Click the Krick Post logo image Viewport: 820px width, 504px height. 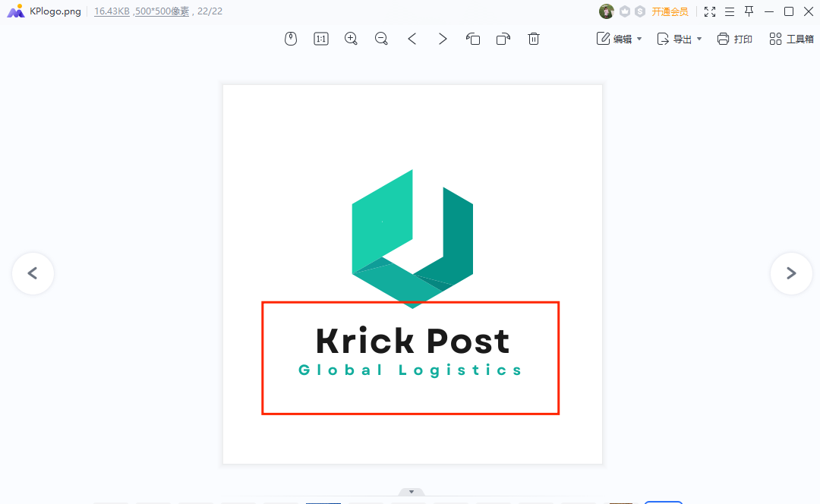(x=412, y=275)
